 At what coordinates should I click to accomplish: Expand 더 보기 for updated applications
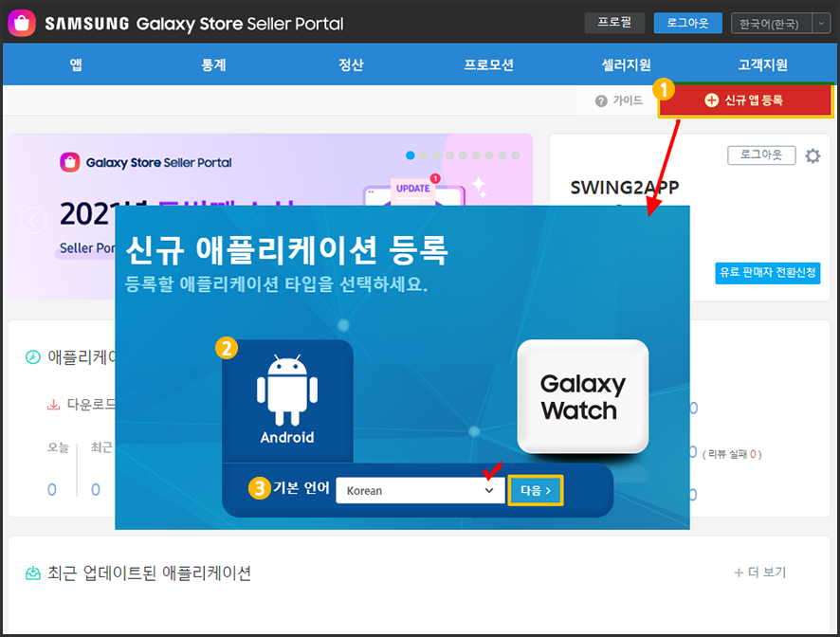759,573
